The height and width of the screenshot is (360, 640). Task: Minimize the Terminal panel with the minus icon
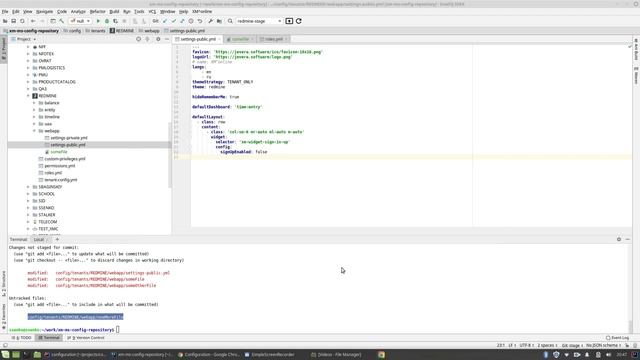click(x=628, y=240)
